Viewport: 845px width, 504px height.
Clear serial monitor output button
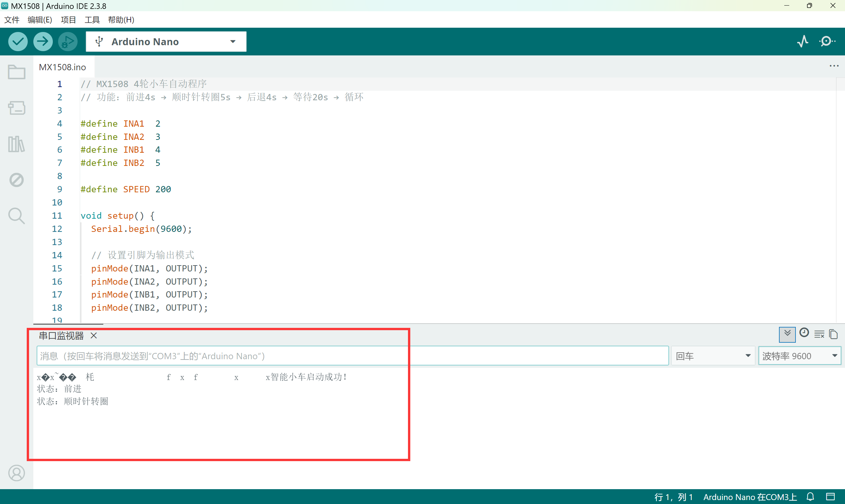click(x=819, y=334)
